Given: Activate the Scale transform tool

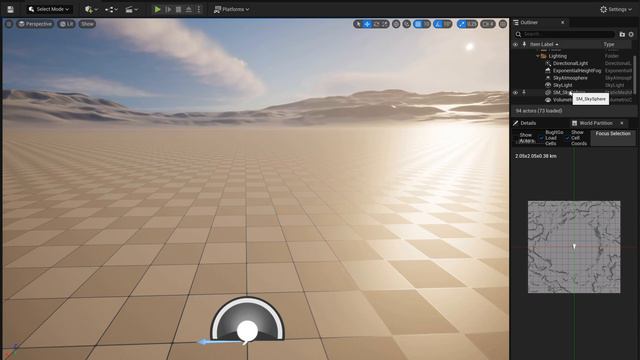Looking at the screenshot, I should [384, 24].
